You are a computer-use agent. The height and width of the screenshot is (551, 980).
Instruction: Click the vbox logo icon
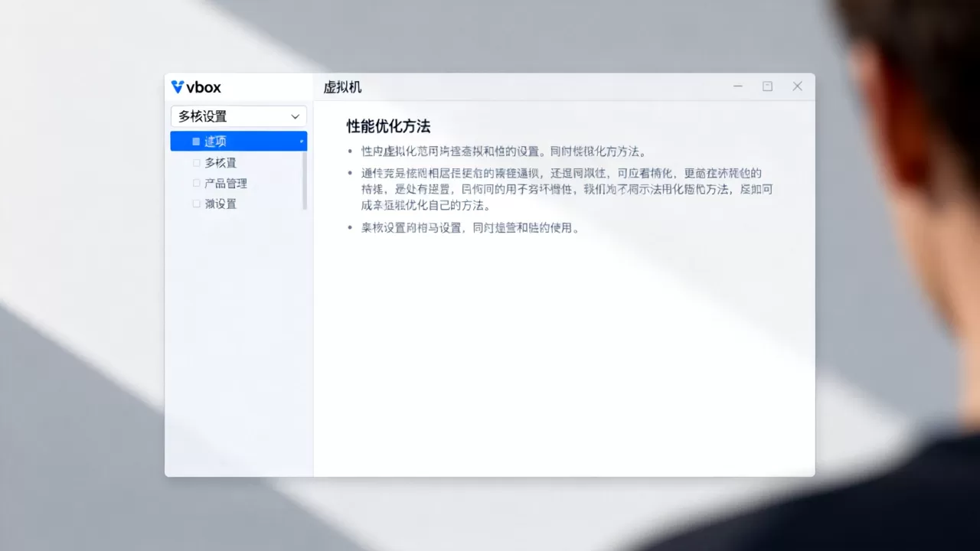[x=178, y=87]
